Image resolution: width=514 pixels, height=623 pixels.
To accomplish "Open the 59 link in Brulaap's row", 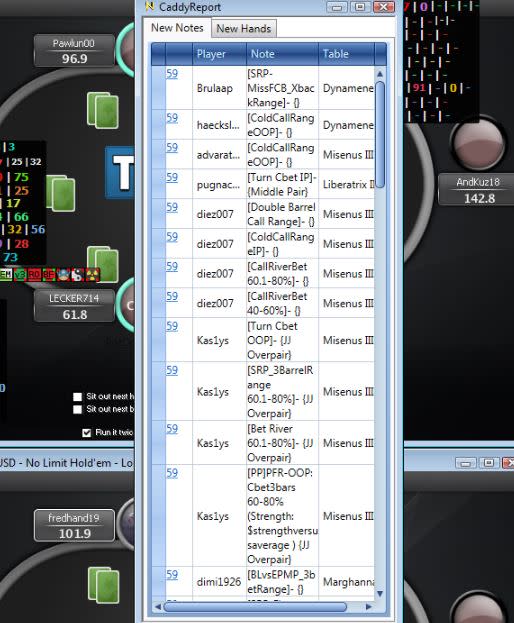I will 172,74.
